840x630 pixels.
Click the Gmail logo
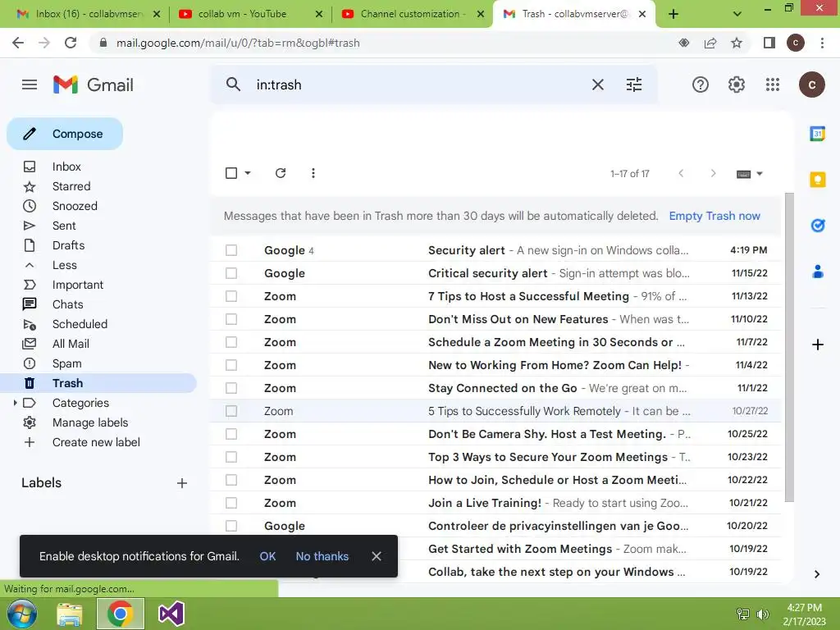pyautogui.click(x=94, y=84)
